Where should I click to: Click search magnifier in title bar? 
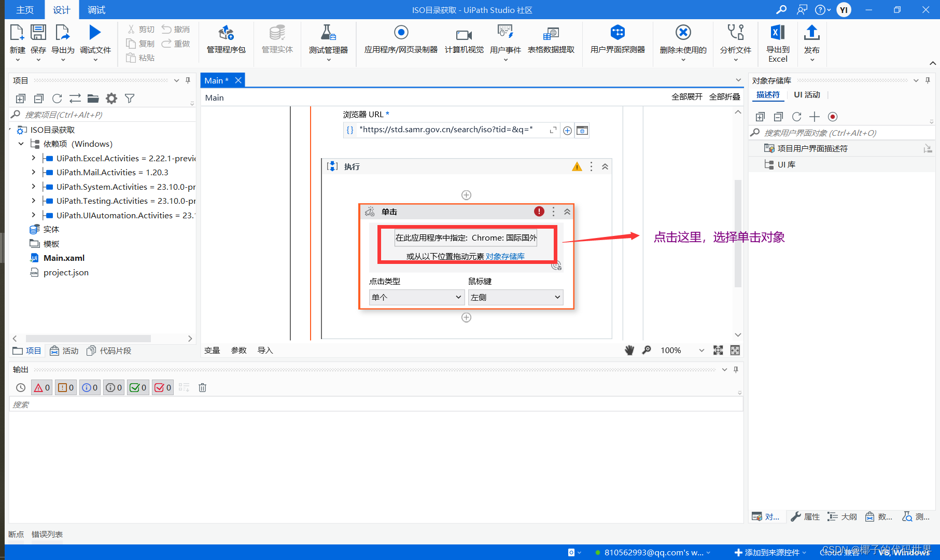[781, 10]
